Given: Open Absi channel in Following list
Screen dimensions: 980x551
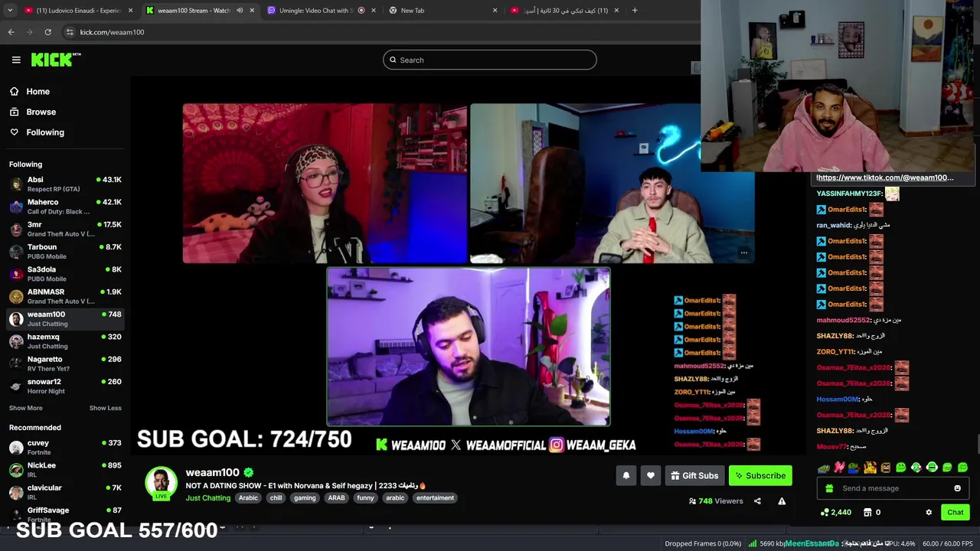Looking at the screenshot, I should pos(65,184).
